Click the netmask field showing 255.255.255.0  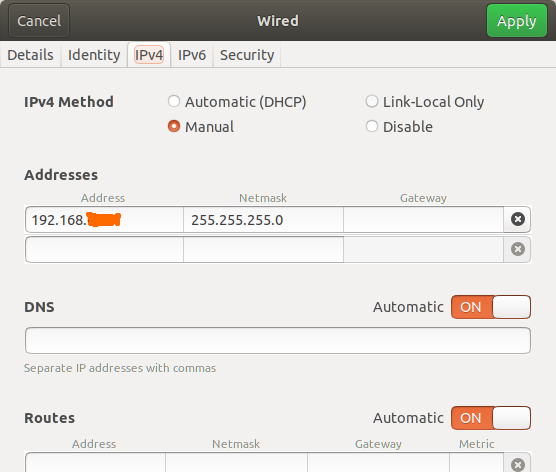tap(263, 220)
